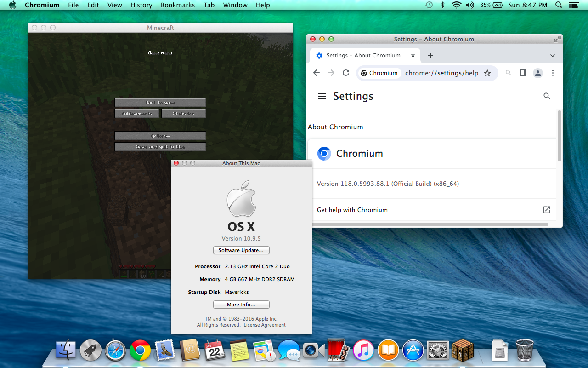Screen dimensions: 588x368
Task: Search settings using the magnifier icon
Action: tap(547, 96)
